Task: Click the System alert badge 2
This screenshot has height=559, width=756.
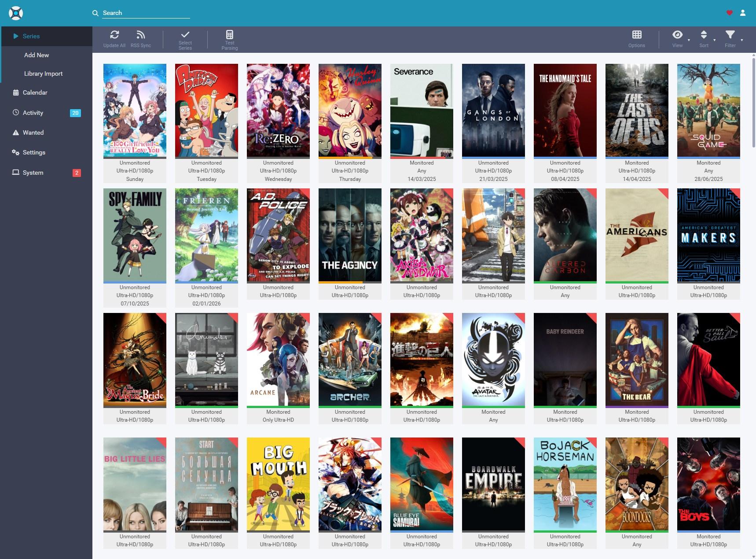Action: [x=77, y=173]
